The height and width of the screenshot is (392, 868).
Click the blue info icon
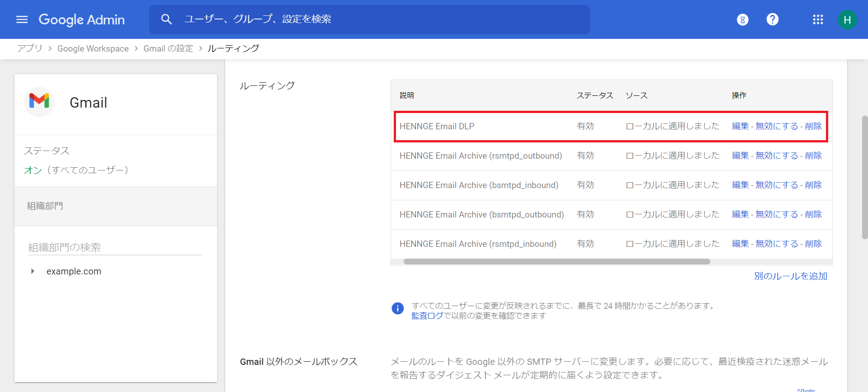point(397,308)
